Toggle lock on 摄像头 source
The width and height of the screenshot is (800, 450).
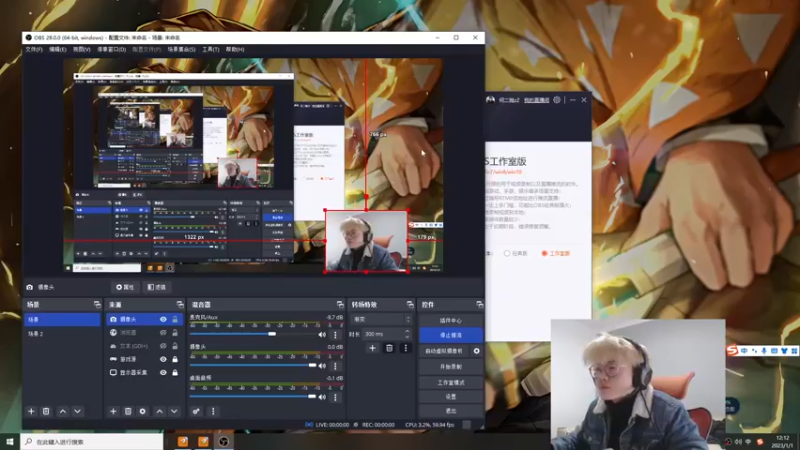[175, 319]
